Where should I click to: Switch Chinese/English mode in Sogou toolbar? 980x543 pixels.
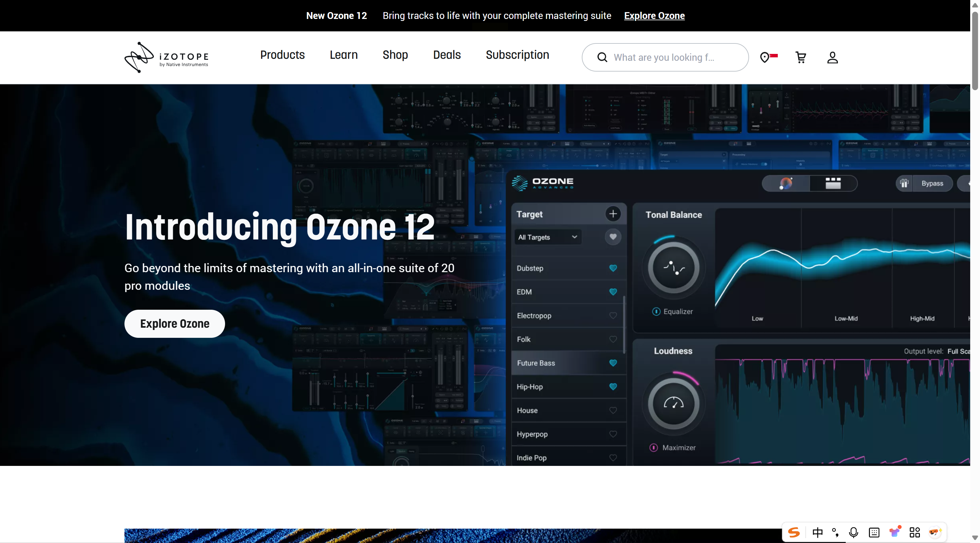(x=817, y=532)
